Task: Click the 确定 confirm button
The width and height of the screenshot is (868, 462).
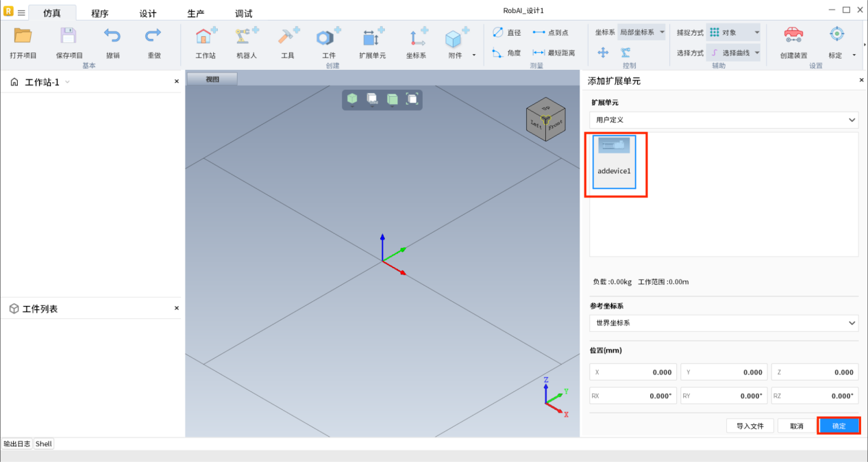Action: coord(839,426)
